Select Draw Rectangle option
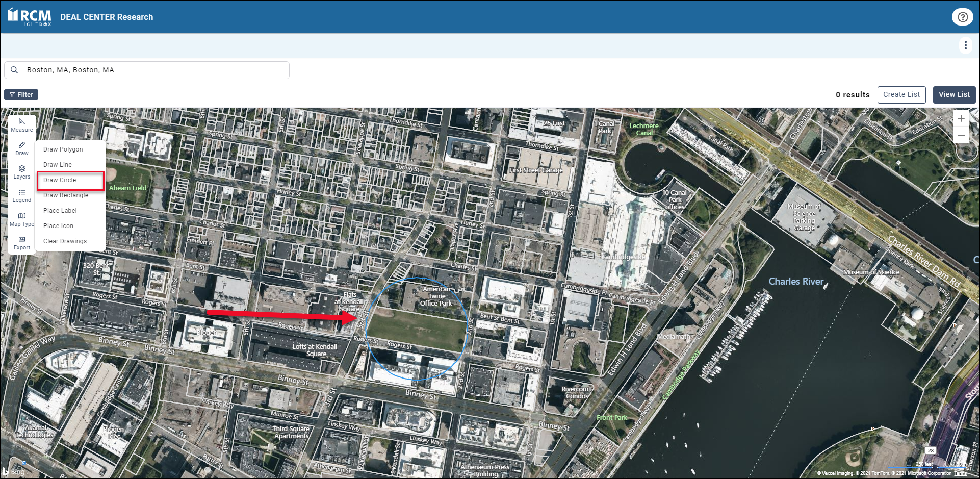The image size is (980, 479). click(66, 195)
